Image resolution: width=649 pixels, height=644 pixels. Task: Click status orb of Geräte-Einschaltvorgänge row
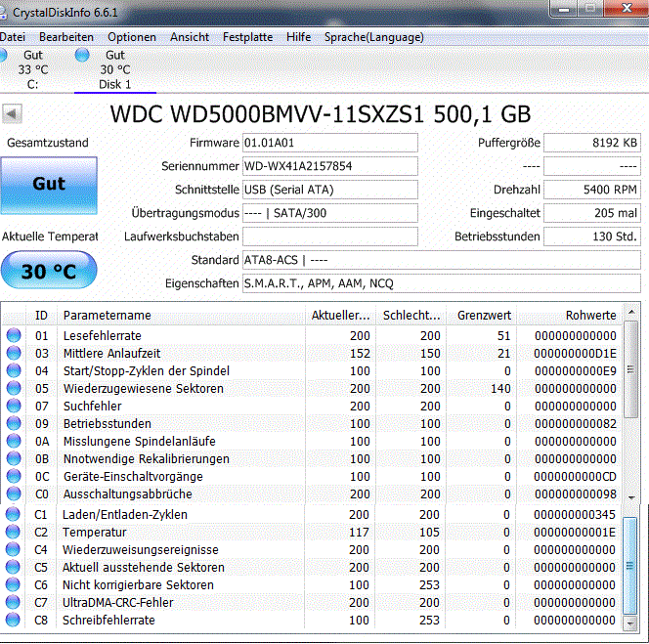click(14, 476)
